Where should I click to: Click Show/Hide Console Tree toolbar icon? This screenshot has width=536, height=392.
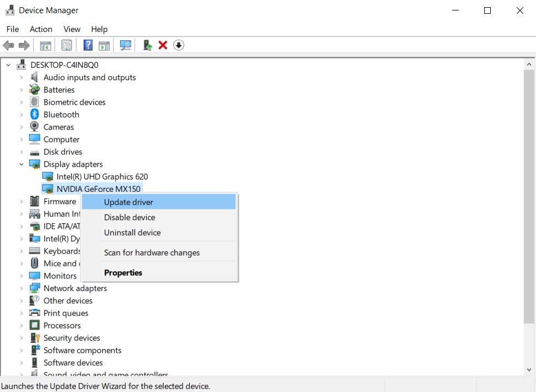coord(45,45)
